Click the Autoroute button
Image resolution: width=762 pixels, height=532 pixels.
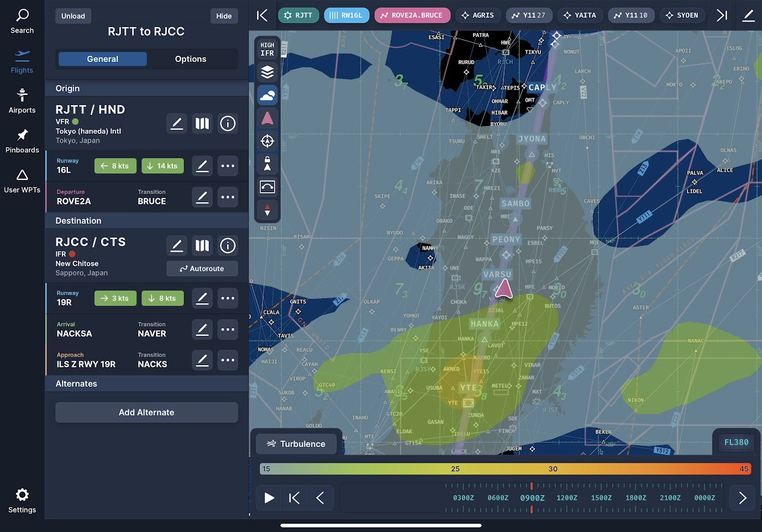pos(202,269)
